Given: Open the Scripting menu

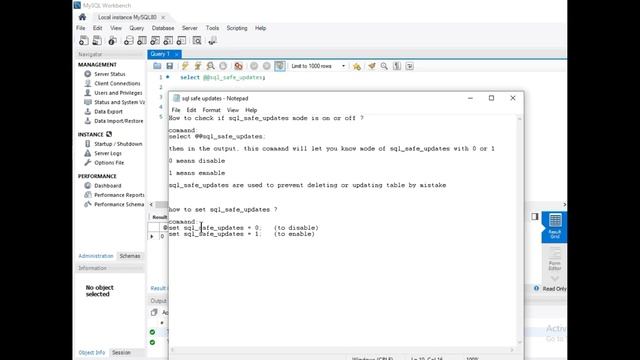Looking at the screenshot, I should point(237,28).
